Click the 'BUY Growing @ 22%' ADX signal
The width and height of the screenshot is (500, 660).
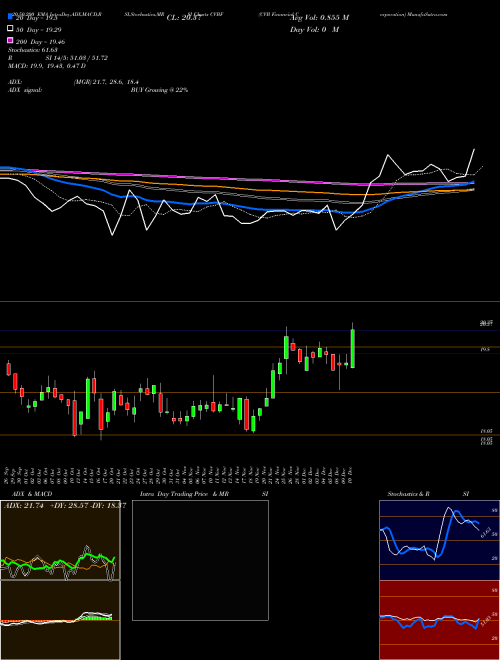coord(159,90)
